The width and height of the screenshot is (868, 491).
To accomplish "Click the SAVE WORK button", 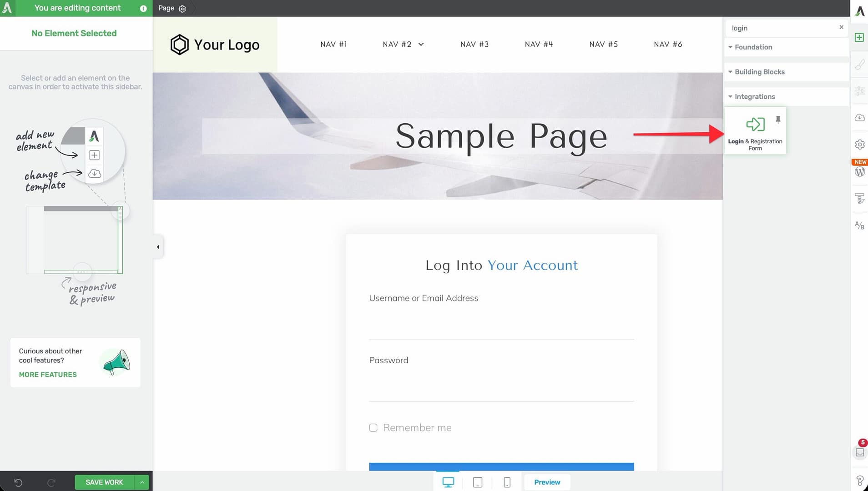I will pos(104,482).
